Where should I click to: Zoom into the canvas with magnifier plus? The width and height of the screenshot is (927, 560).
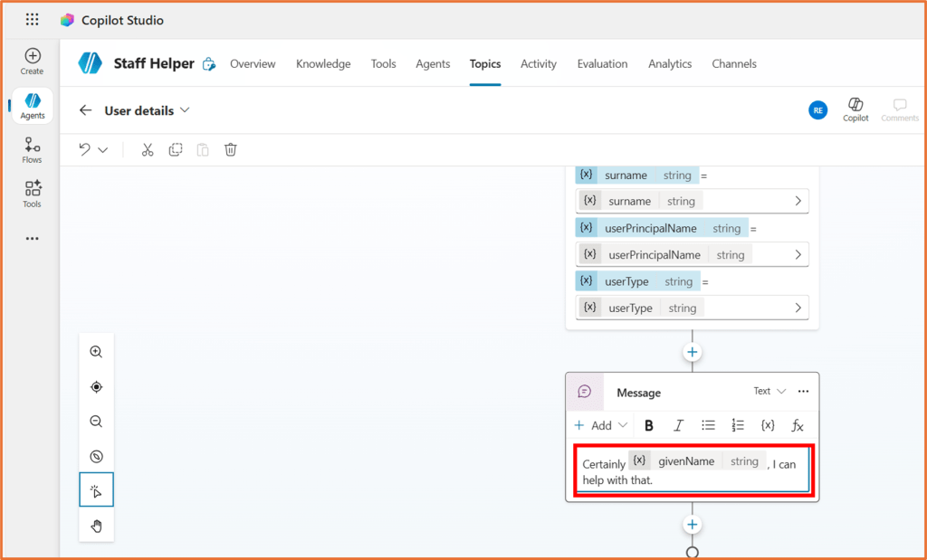pos(96,352)
